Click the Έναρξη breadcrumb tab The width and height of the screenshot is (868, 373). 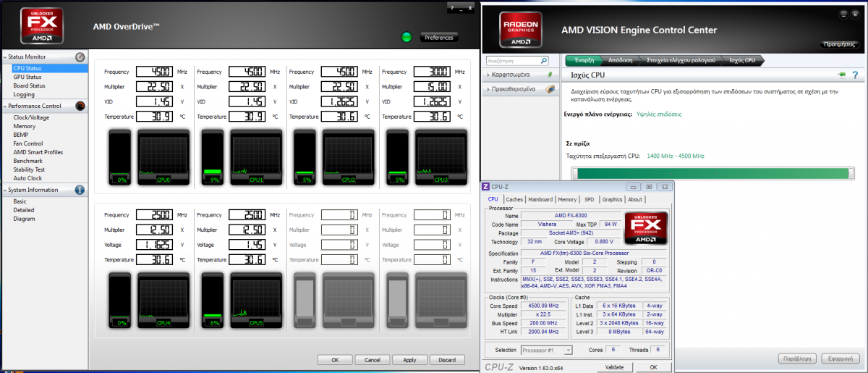click(585, 60)
